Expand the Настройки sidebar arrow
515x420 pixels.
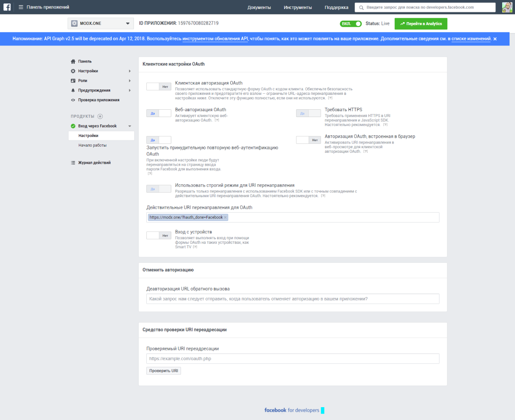pyautogui.click(x=130, y=71)
